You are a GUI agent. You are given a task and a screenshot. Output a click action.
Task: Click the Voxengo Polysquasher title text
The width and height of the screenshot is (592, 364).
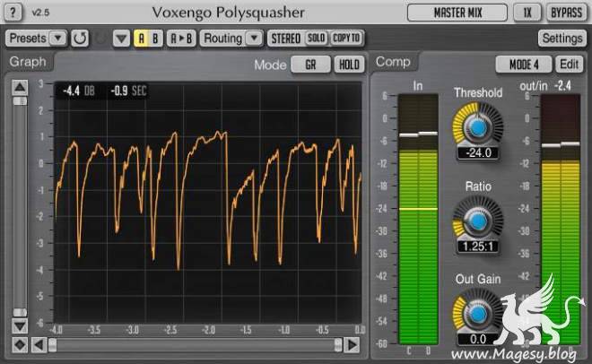click(228, 13)
